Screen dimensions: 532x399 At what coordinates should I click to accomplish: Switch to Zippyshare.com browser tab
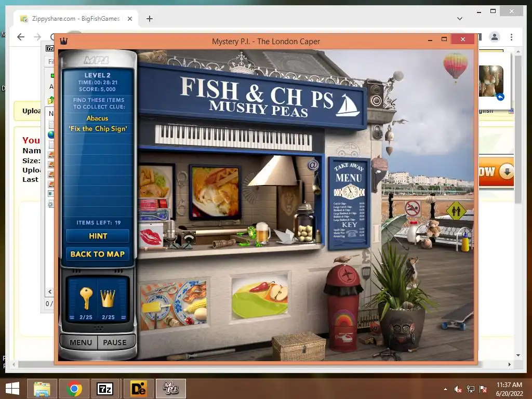coord(76,19)
